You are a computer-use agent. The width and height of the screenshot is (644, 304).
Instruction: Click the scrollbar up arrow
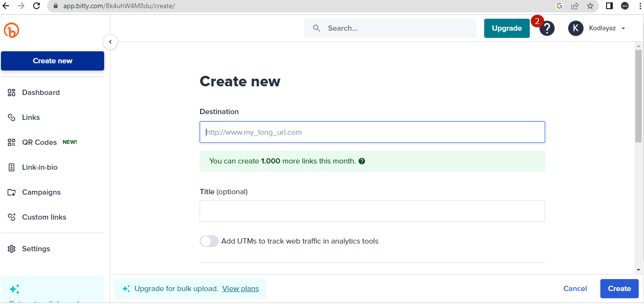638,46
